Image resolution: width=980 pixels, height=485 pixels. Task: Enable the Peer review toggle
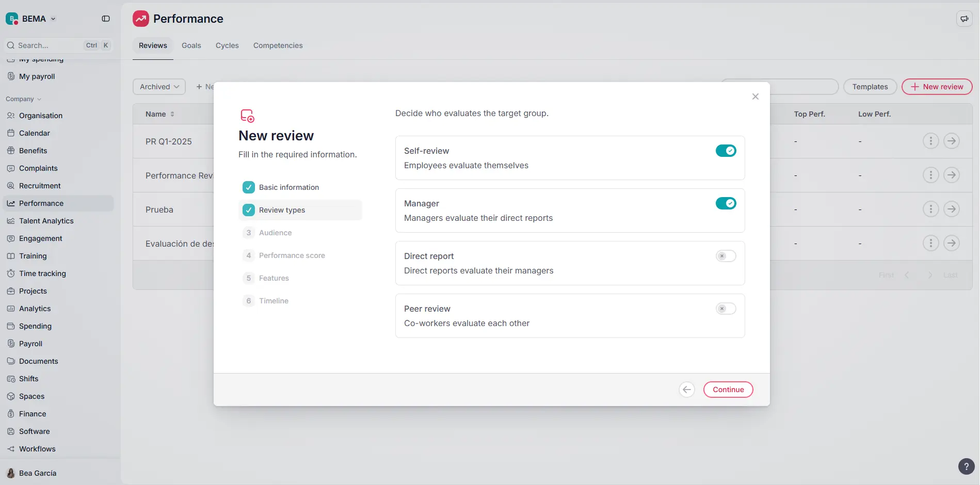(x=726, y=308)
